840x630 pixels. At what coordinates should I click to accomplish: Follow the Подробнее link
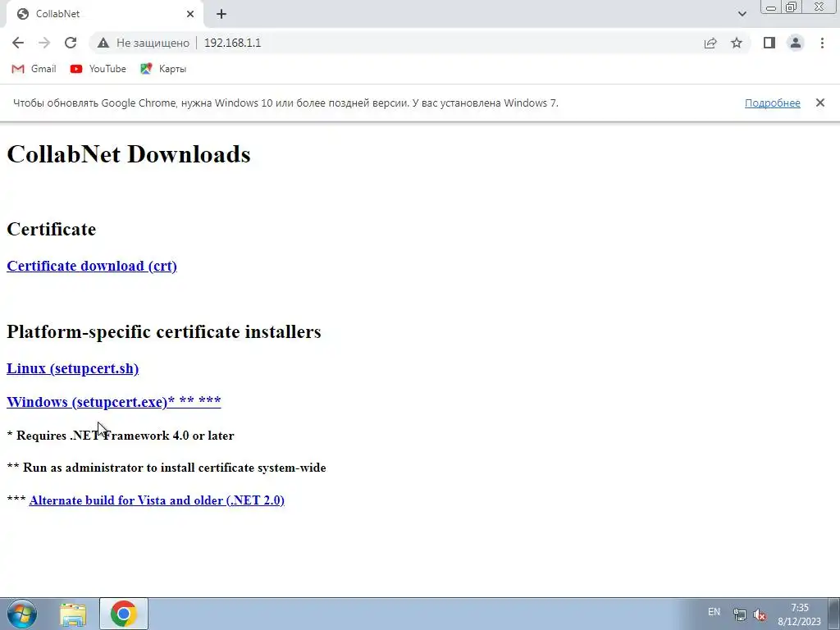click(773, 103)
